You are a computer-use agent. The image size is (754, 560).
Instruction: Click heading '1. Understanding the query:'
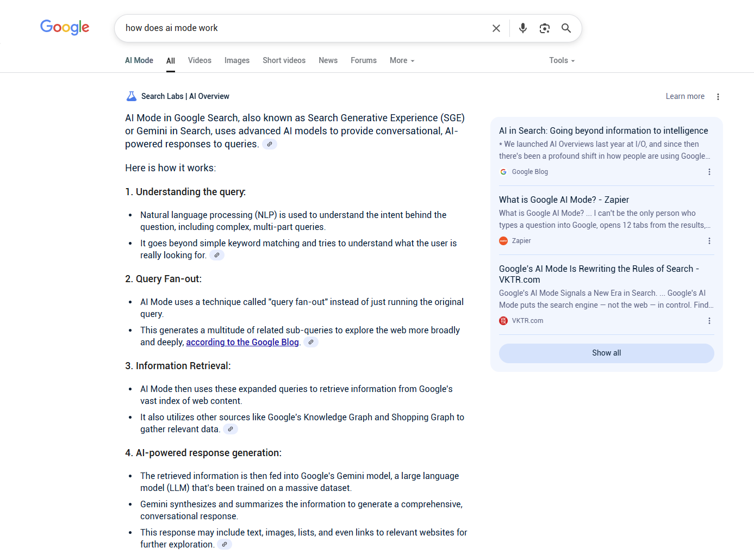(x=185, y=192)
